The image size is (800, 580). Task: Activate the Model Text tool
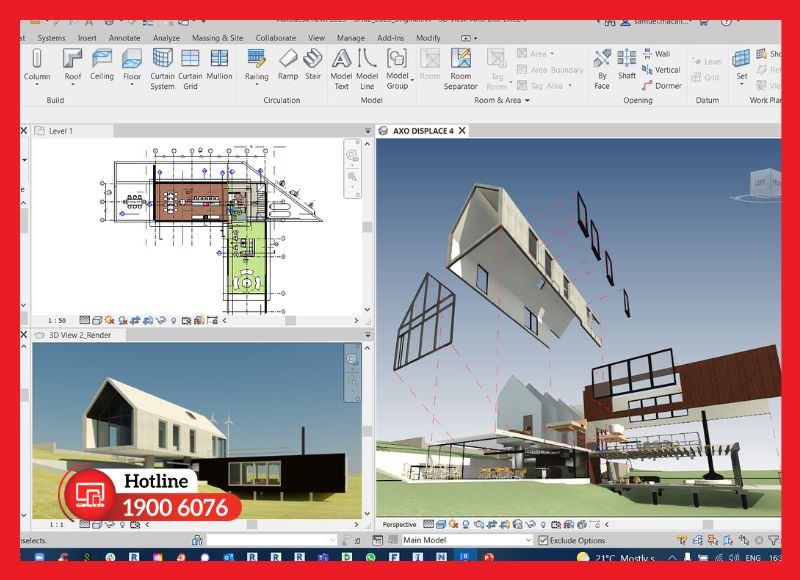point(341,69)
